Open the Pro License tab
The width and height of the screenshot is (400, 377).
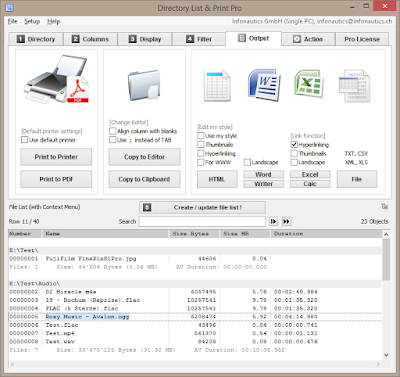[362, 39]
